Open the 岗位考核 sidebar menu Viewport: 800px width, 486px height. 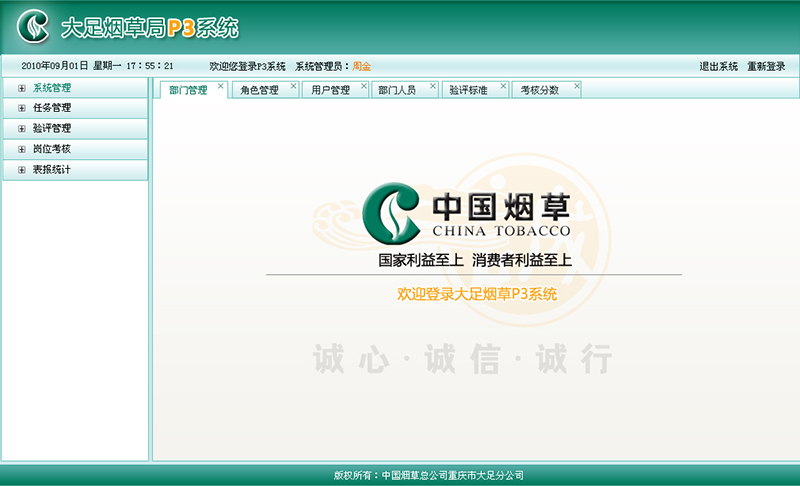[76, 149]
